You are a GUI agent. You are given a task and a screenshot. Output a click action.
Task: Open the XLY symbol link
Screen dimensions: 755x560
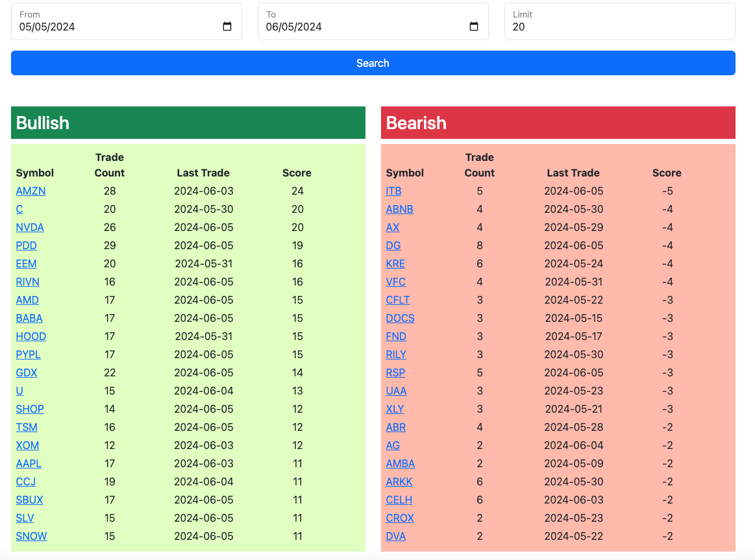click(395, 409)
